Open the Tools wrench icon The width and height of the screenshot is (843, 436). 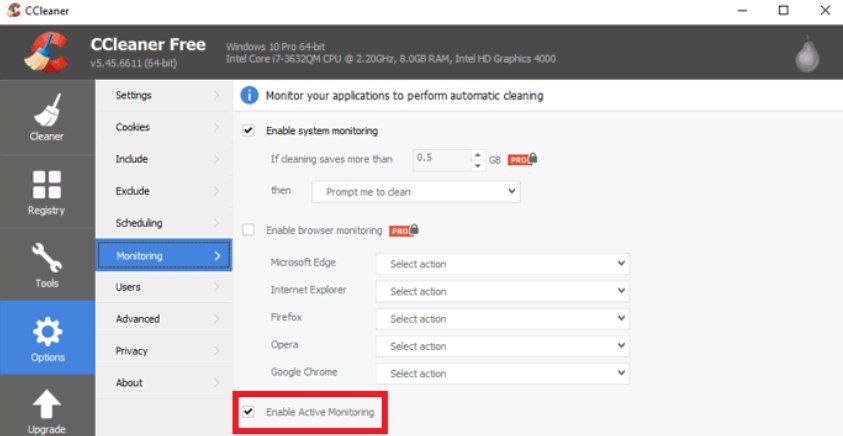click(47, 258)
